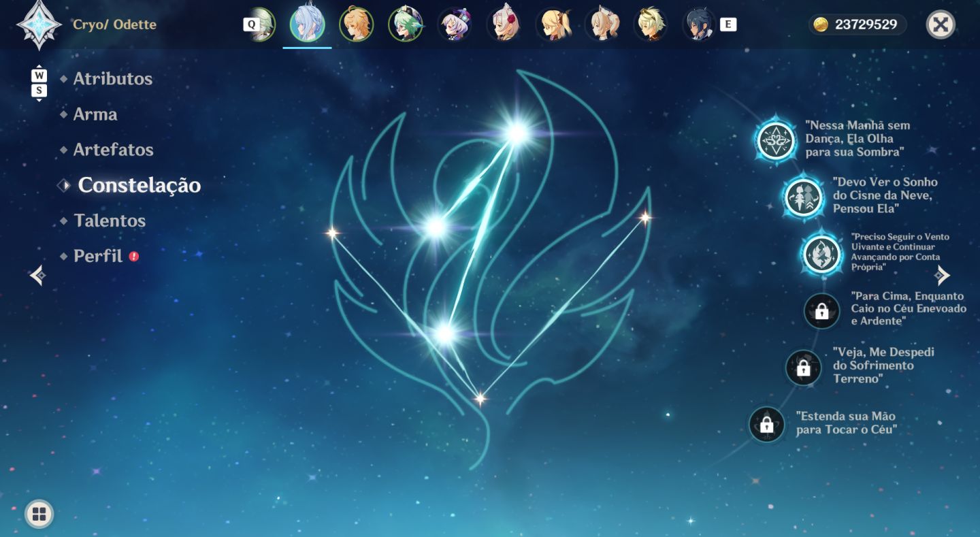Open constellation "Nessa Manhã sem Dança" icon
This screenshot has height=537, width=980.
pos(776,141)
